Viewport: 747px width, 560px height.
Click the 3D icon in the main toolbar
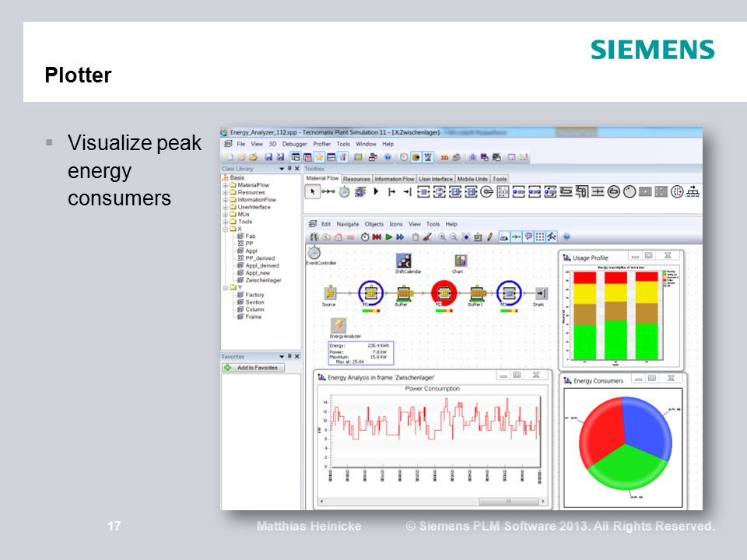pyautogui.click(x=444, y=157)
